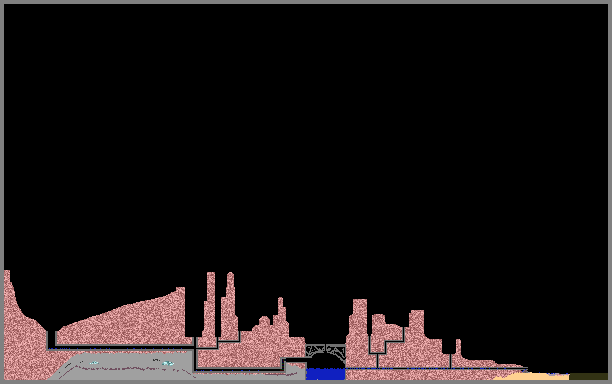This screenshot has width=612, height=384.
Task: Click the open vertical shaft on the far left
Action: pyautogui.click(x=51, y=339)
